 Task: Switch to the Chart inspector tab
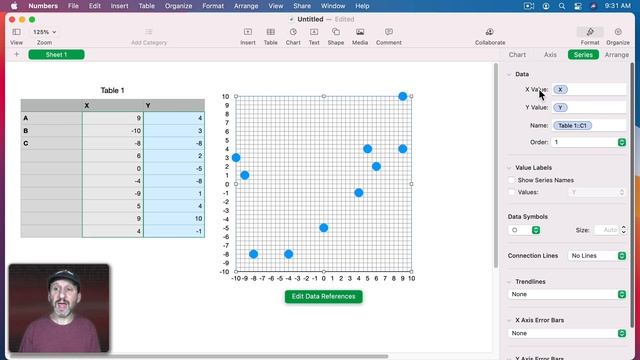[517, 55]
